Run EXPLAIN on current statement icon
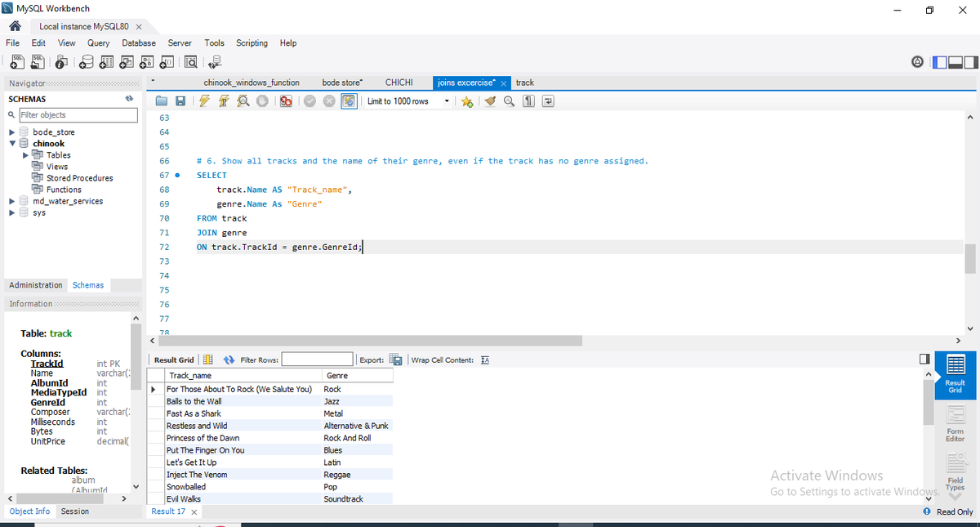The height and width of the screenshot is (527, 980). pyautogui.click(x=243, y=101)
